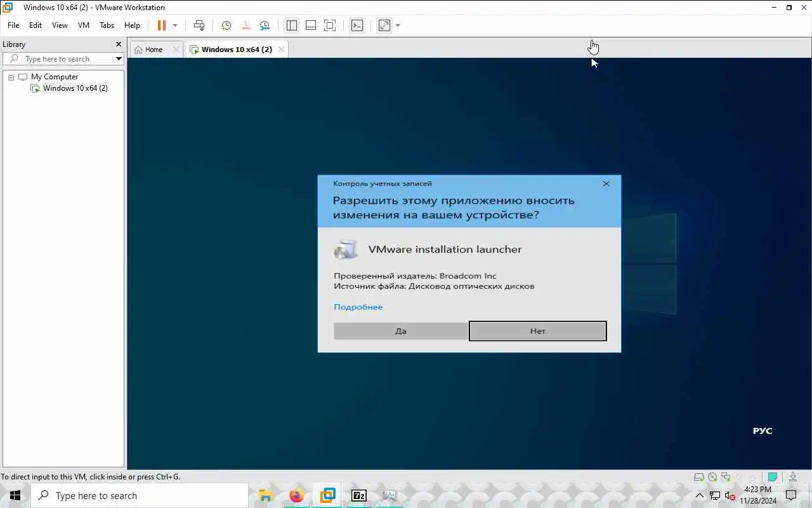Screen dimensions: 812x508
Task: Open the Library search filter dropdown arrow
Action: click(119, 59)
